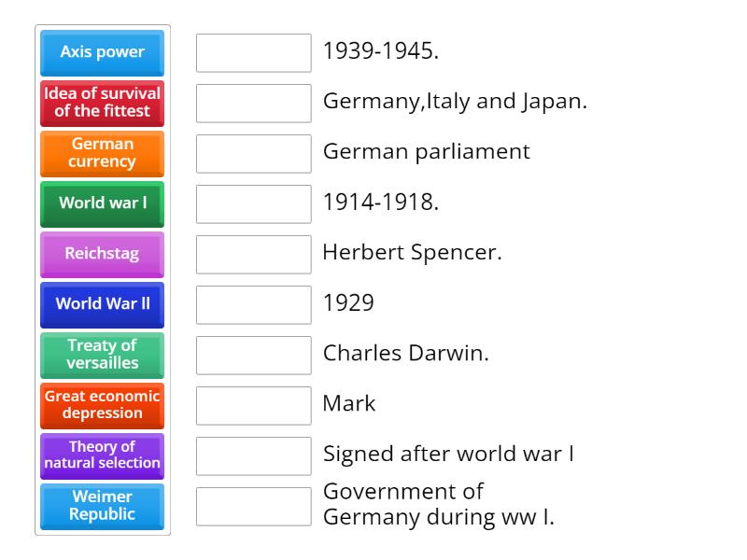Select the box beside Signed after world war I
Image resolution: width=747 pixels, height=560 pixels.
pos(253,455)
